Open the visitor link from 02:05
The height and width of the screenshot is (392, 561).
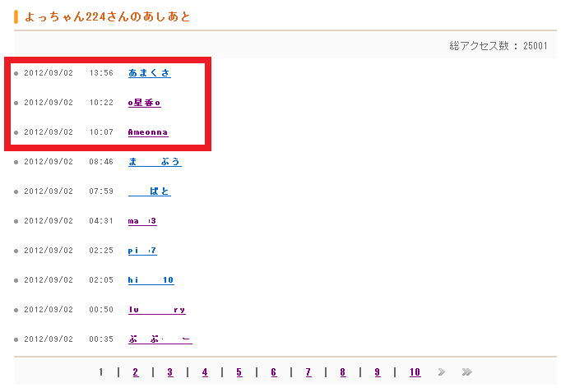151,280
